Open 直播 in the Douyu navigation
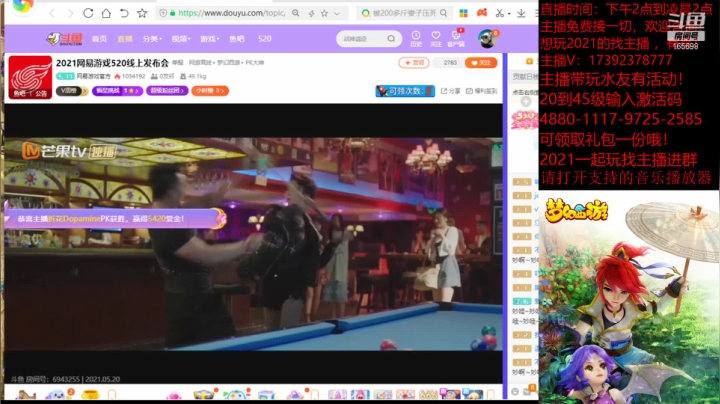Screen dimensions: 720x404 124,39
